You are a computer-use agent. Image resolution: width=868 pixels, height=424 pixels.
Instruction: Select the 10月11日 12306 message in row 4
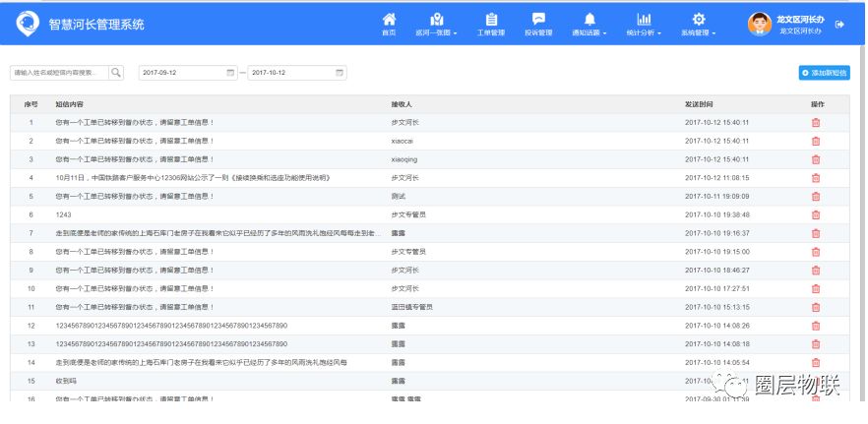pyautogui.click(x=193, y=178)
